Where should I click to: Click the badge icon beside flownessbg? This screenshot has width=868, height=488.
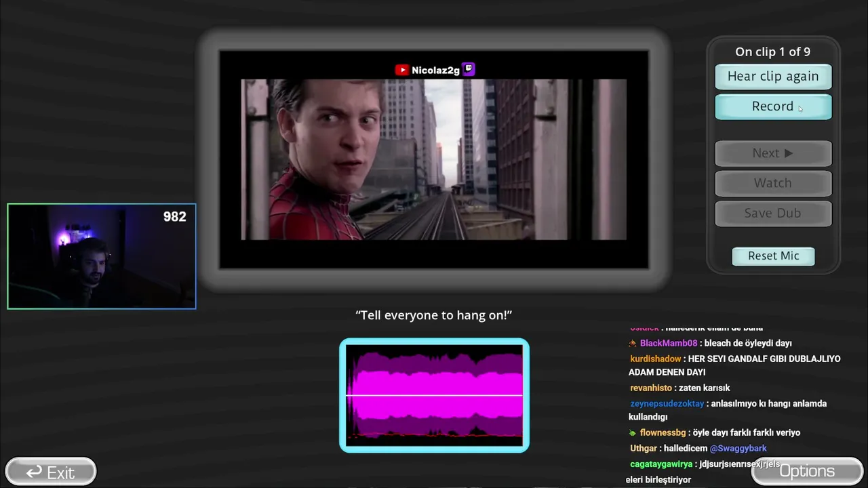point(633,433)
